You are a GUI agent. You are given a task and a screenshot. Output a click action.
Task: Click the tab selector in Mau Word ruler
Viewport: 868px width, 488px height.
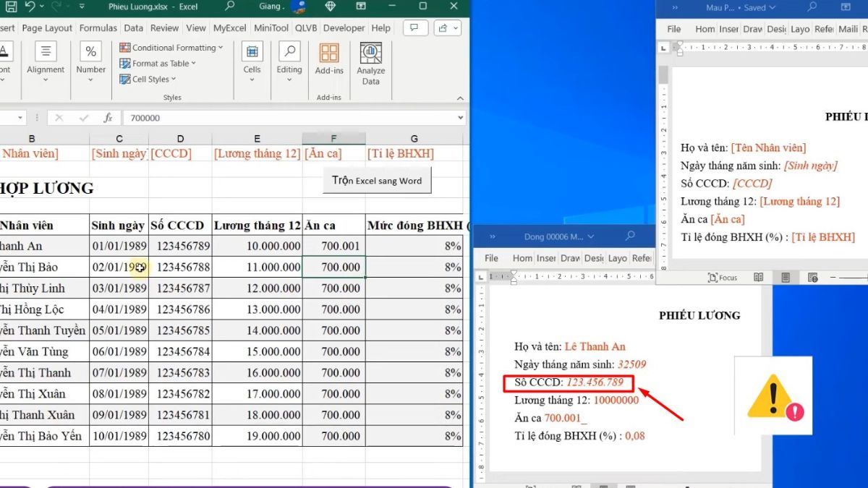click(664, 48)
